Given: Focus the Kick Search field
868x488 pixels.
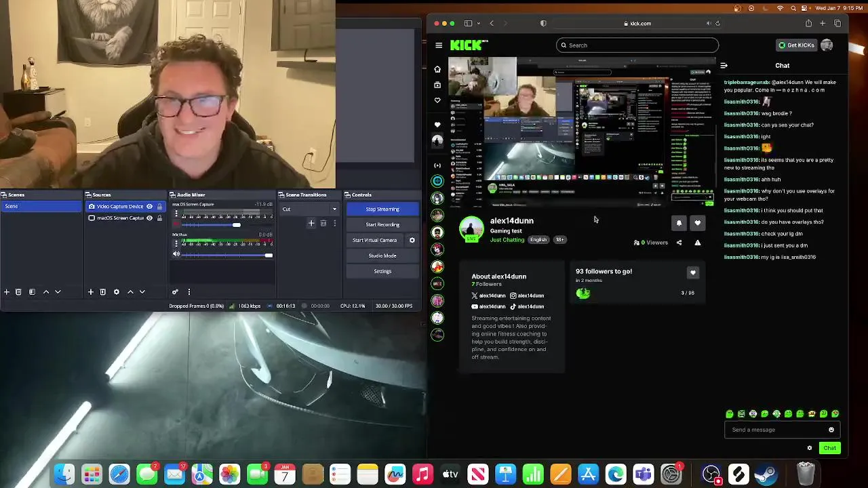Looking at the screenshot, I should (x=637, y=45).
